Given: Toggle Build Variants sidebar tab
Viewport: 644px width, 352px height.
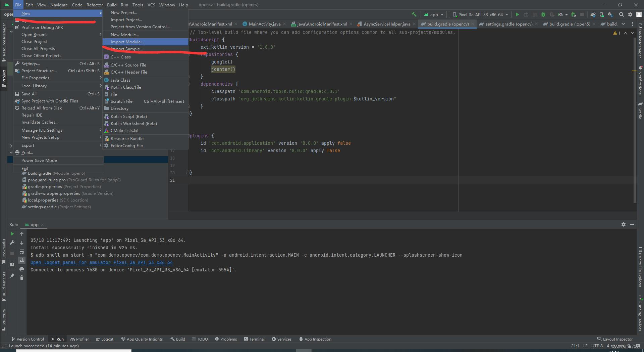Looking at the screenshot, I should [4, 287].
